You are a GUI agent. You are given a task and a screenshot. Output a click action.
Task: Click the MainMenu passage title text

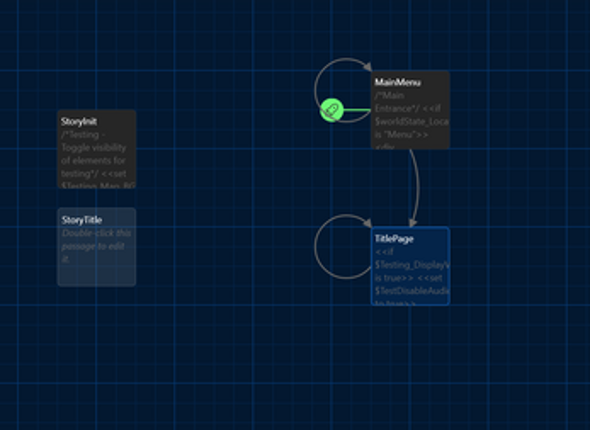point(398,82)
